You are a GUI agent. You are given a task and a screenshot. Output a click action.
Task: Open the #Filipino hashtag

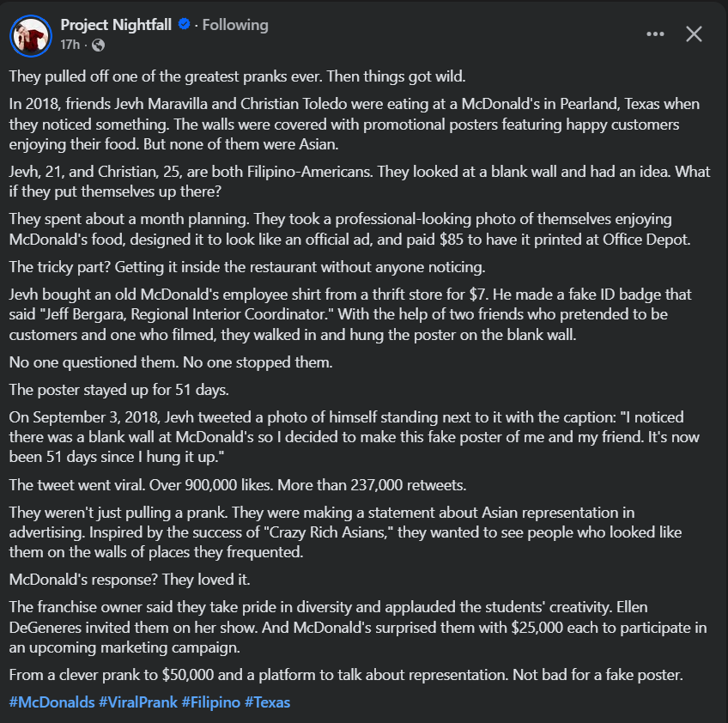tap(210, 702)
